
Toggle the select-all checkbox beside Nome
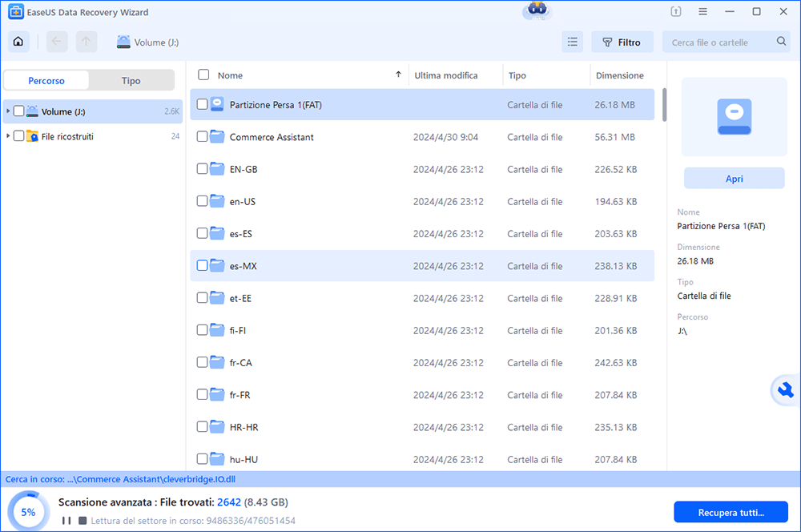203,75
